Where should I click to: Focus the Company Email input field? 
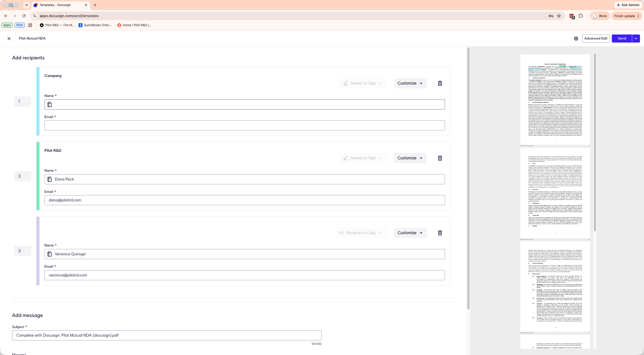245,125
